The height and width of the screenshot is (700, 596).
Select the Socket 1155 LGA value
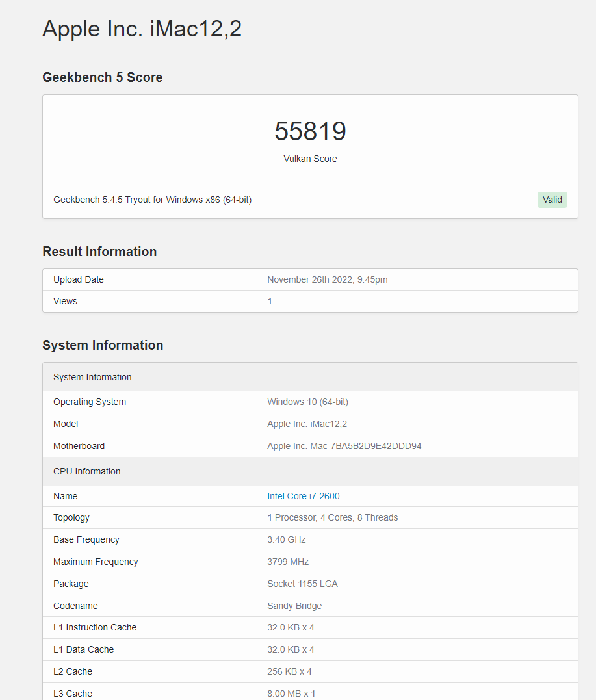pyautogui.click(x=303, y=584)
